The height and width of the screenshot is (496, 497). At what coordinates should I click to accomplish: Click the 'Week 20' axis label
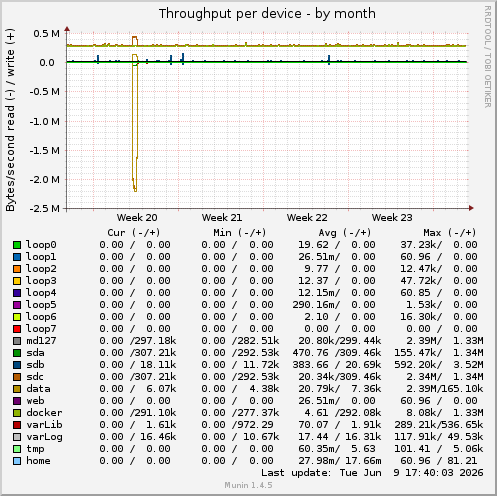[137, 218]
